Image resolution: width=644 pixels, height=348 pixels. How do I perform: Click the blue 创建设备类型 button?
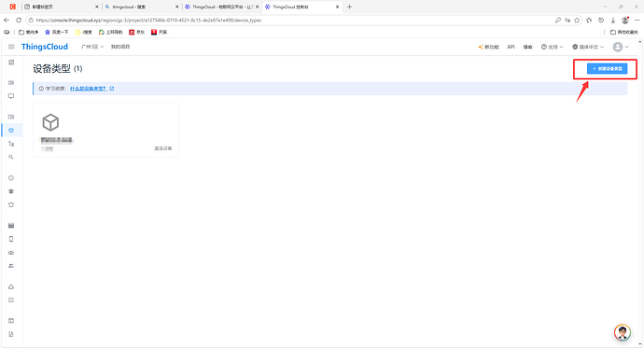coord(607,68)
